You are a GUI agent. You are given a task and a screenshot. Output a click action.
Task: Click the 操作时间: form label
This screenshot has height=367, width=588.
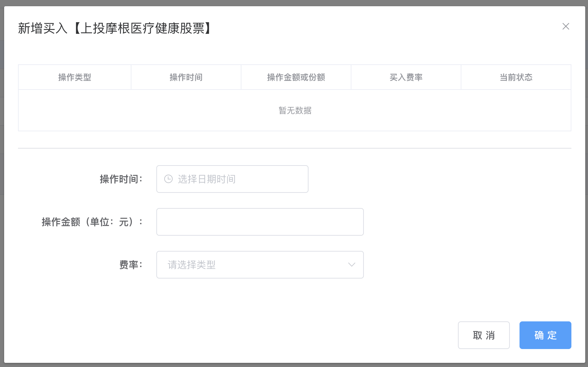pos(121,179)
